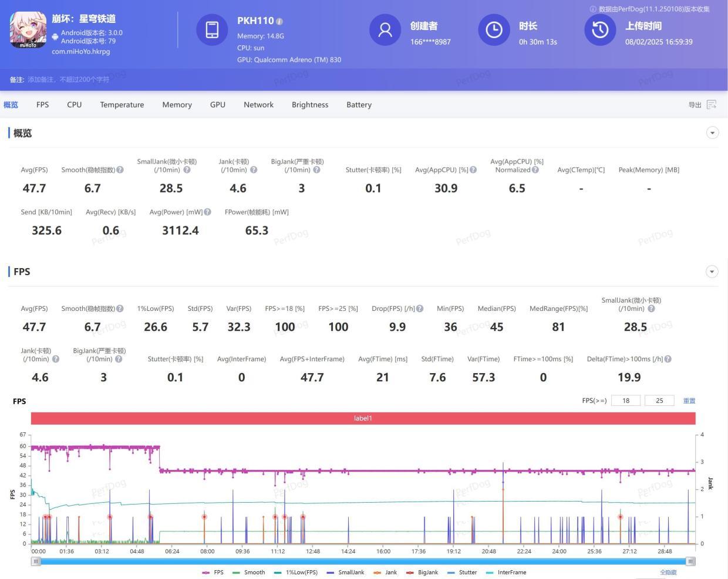Toggle 1%Low(FPS) legend entry

(x=295, y=572)
